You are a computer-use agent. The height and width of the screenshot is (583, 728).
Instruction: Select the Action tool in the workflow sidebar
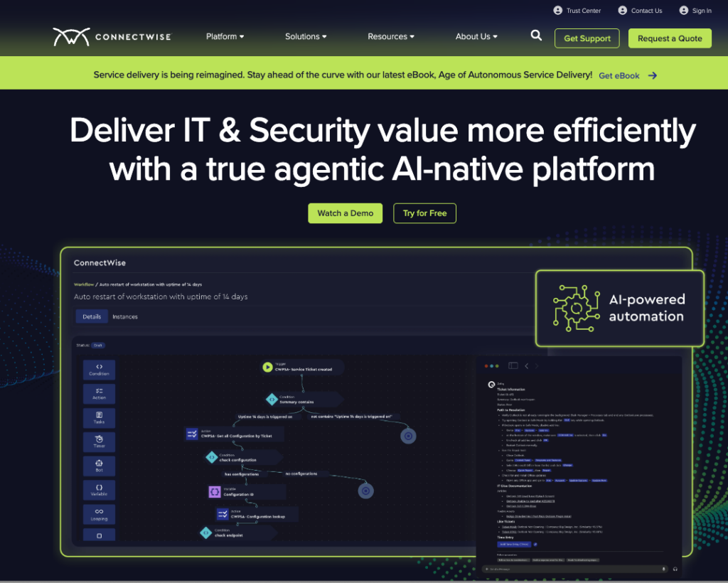coord(99,393)
